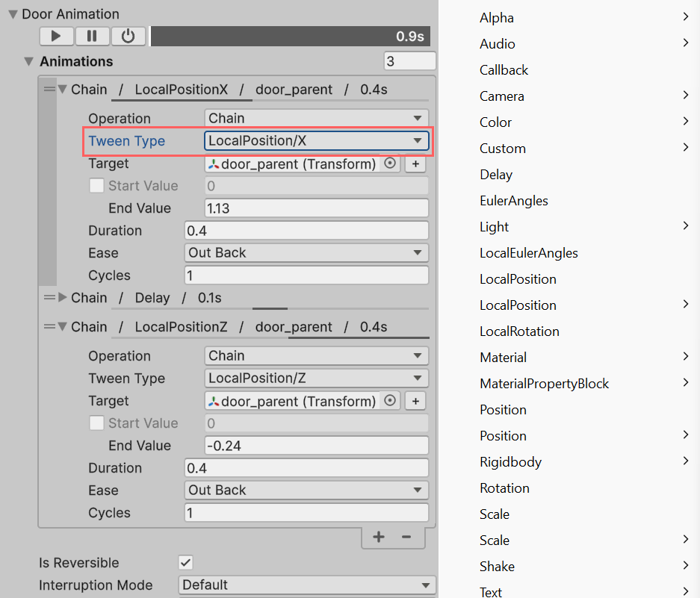Open the Material submenu
The image size is (700, 598).
[584, 358]
